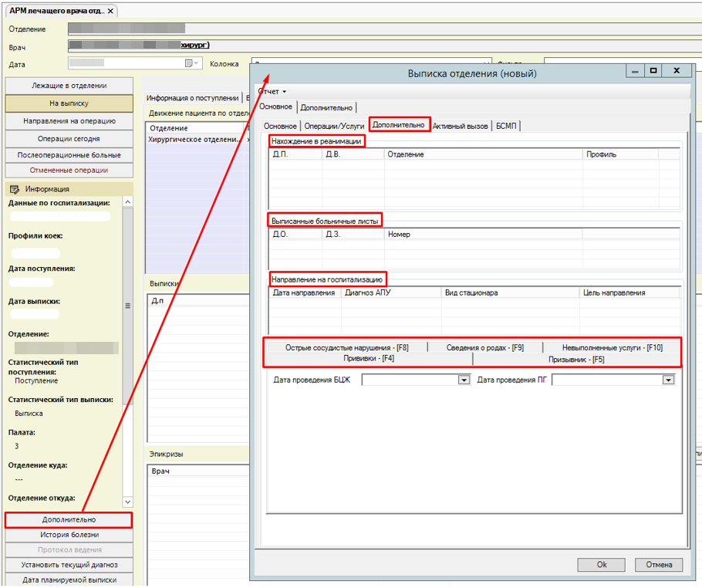Click the Профили коек: label
The height and width of the screenshot is (588, 702).
pyautogui.click(x=35, y=235)
